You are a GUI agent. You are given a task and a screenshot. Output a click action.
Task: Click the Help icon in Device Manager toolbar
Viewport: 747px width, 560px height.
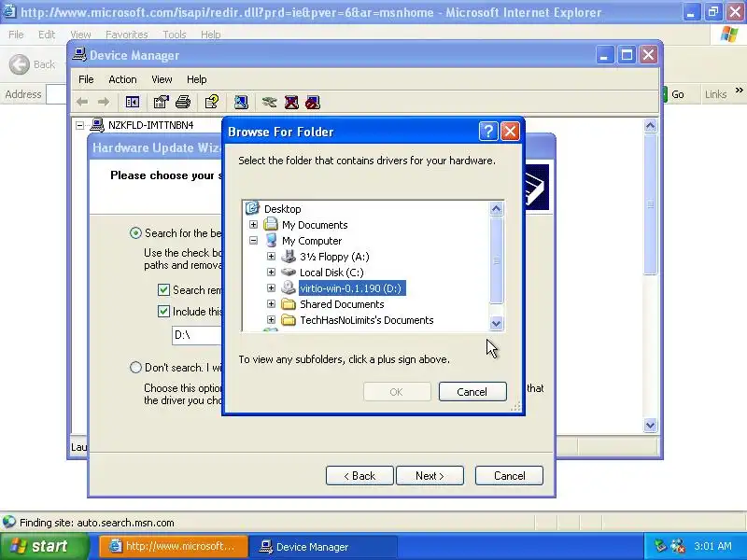[x=212, y=102]
